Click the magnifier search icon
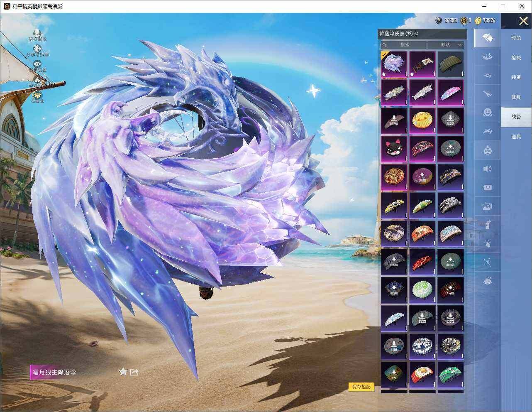Viewport: 532px width, 412px height. tap(384, 45)
